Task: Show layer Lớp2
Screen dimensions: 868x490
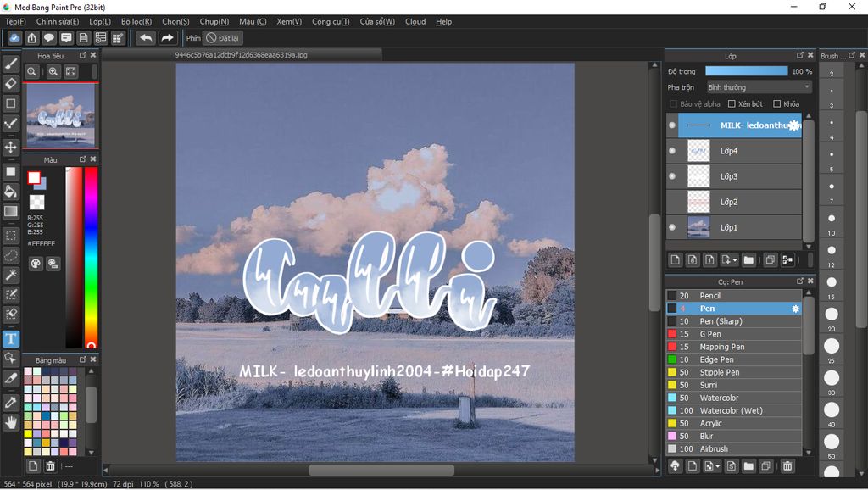Action: click(672, 202)
